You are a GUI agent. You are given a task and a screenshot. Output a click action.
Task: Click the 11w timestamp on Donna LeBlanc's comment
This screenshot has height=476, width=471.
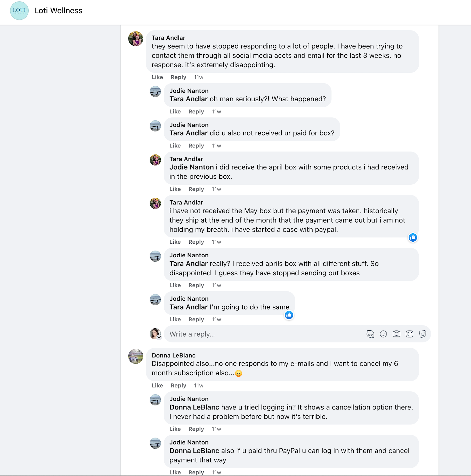198,385
